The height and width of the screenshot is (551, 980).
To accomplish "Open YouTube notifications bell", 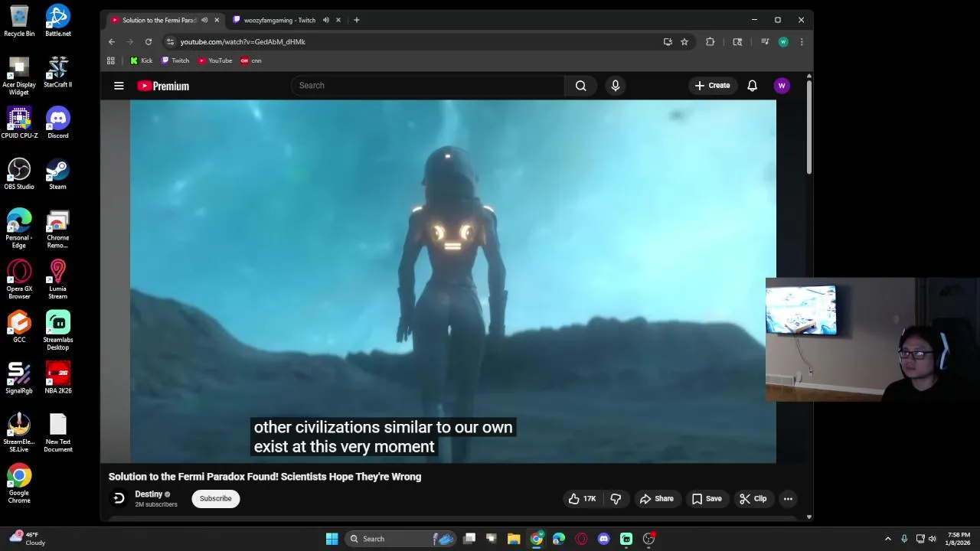I will click(x=752, y=86).
